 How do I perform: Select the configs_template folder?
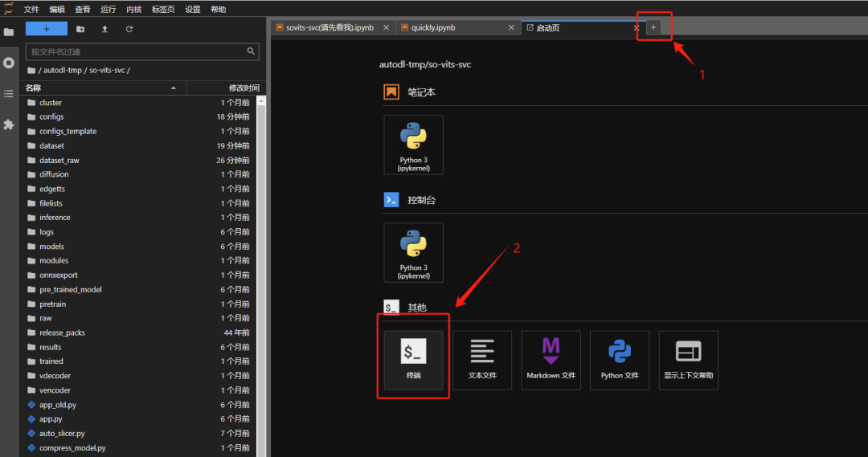pyautogui.click(x=138, y=131)
